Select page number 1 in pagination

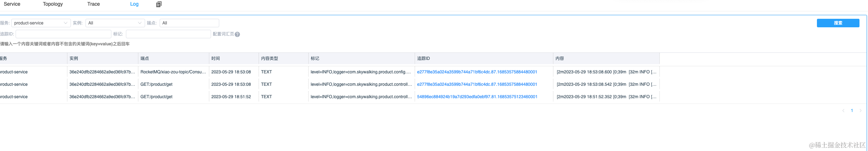(852, 111)
